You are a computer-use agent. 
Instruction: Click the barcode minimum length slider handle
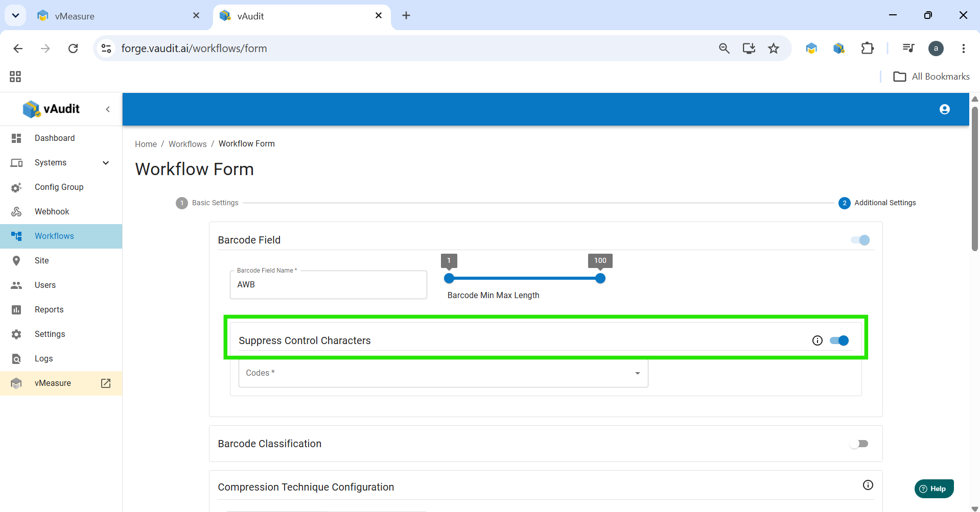449,278
